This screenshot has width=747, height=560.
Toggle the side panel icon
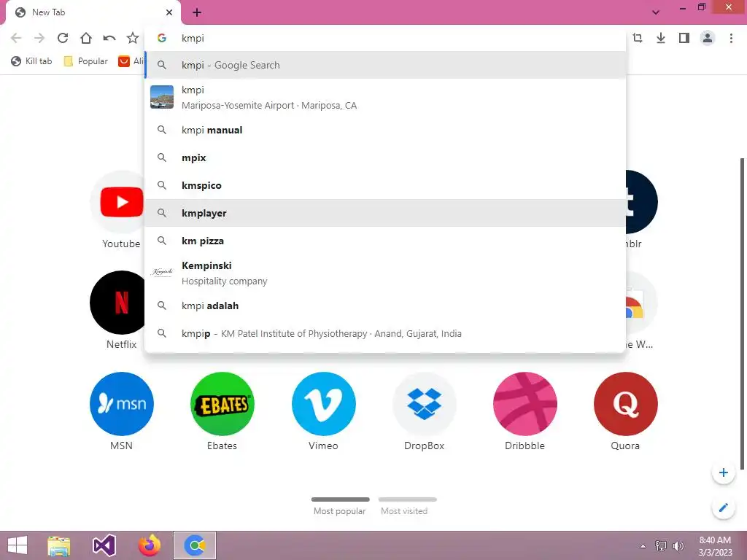(684, 38)
